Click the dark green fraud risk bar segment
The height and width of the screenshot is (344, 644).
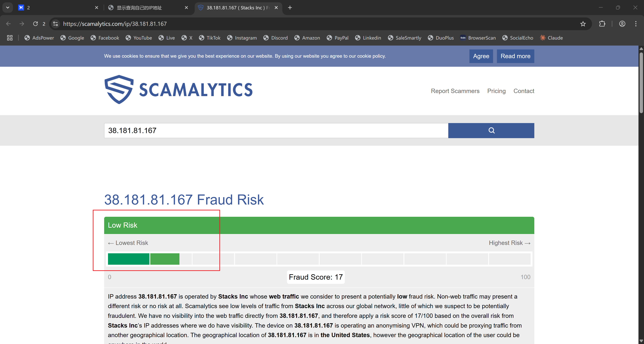point(128,259)
